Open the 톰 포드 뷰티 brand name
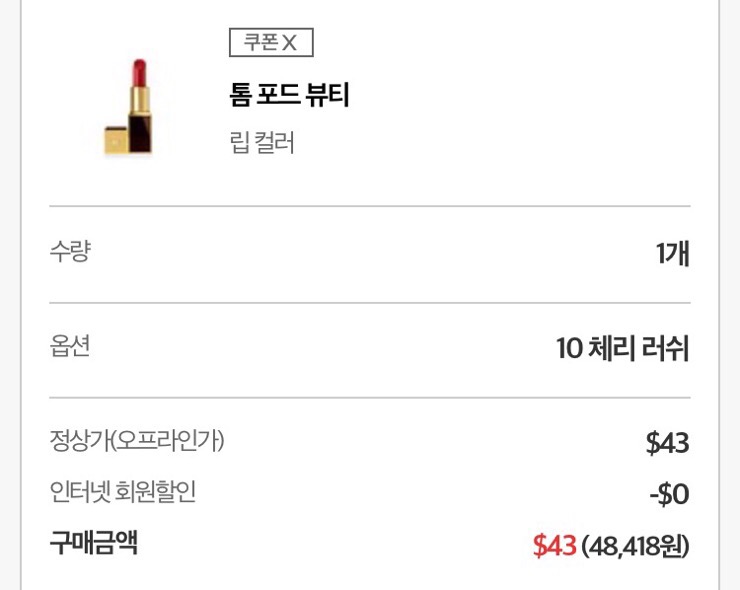The height and width of the screenshot is (590, 740). click(x=289, y=96)
